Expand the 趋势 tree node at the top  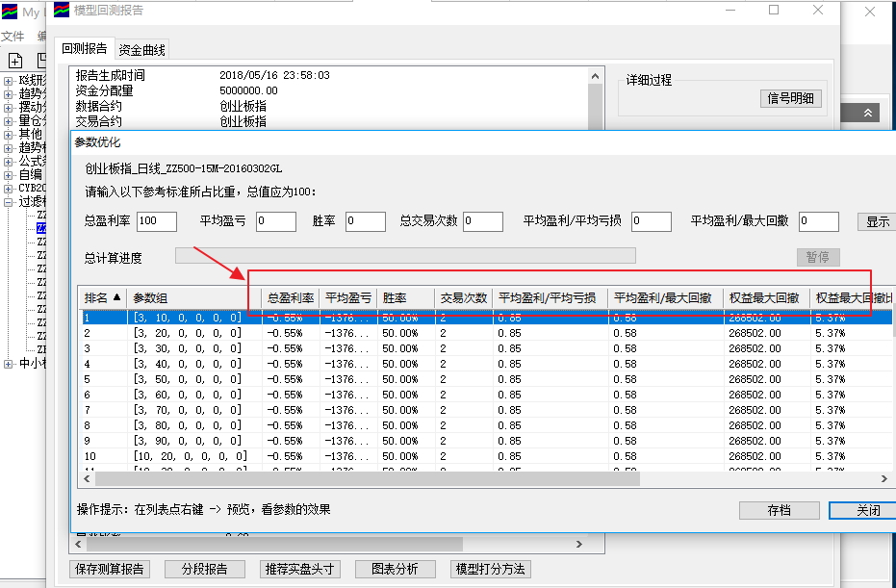coord(9,94)
